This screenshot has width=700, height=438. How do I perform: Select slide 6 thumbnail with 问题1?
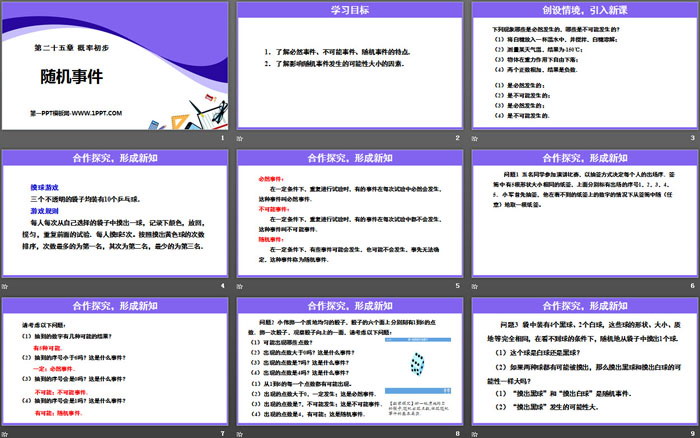pyautogui.click(x=585, y=213)
